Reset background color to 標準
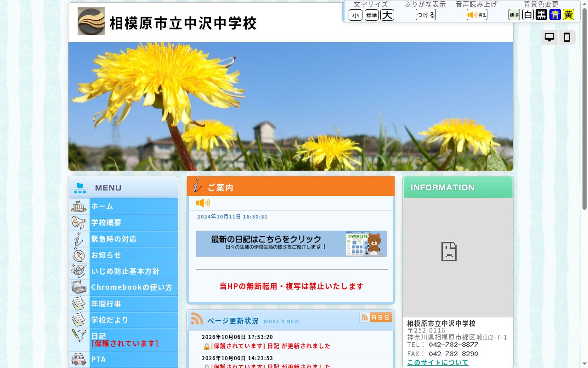 tap(514, 15)
